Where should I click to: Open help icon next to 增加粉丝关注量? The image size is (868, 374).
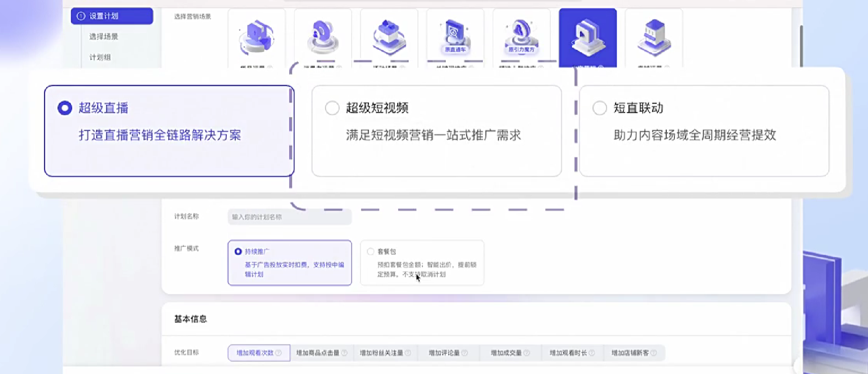pyautogui.click(x=408, y=353)
